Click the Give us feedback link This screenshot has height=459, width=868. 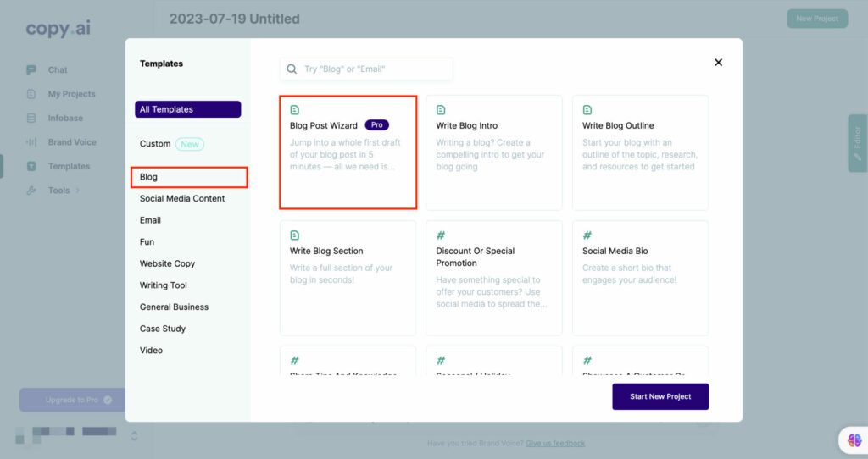pyautogui.click(x=555, y=443)
